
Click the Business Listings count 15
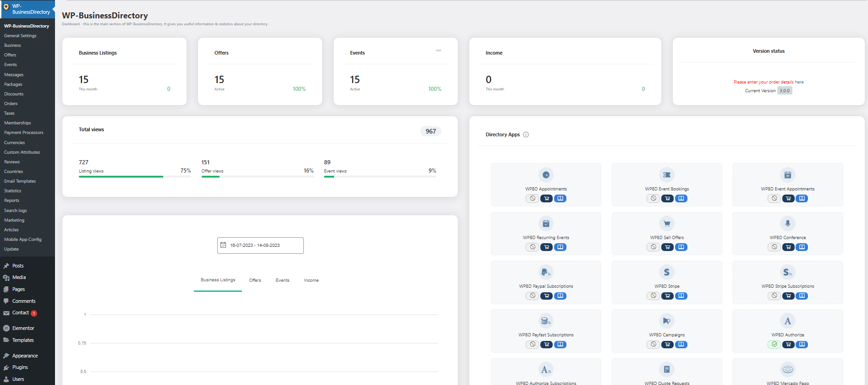[x=84, y=80]
